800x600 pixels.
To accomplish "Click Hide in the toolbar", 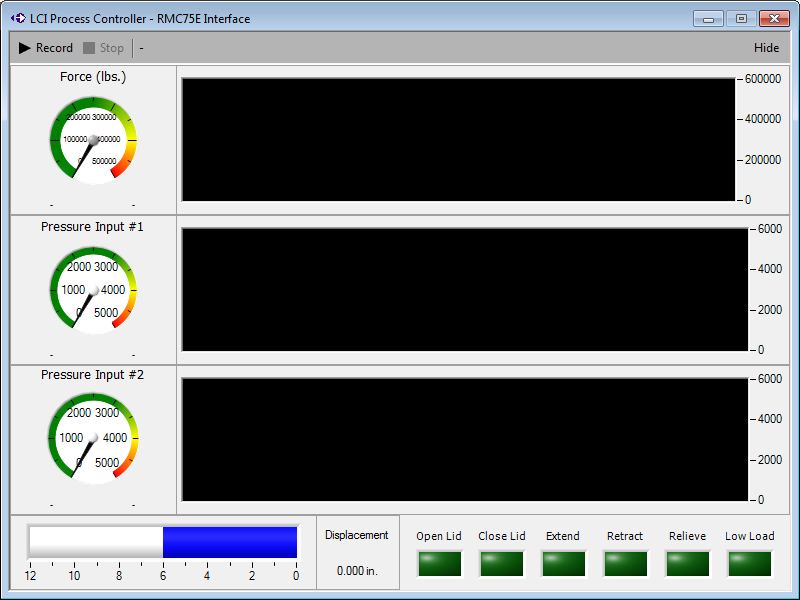I will click(x=766, y=48).
